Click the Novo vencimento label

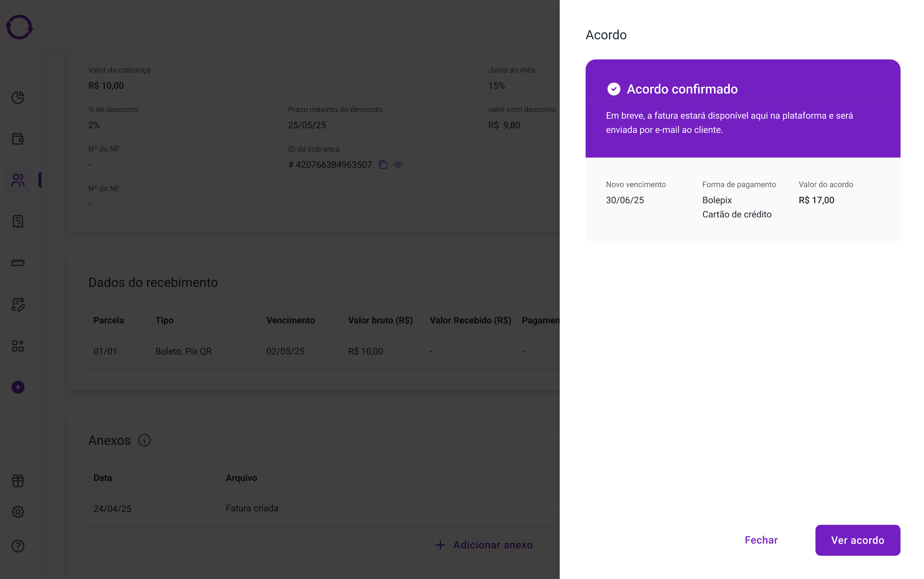(x=635, y=184)
